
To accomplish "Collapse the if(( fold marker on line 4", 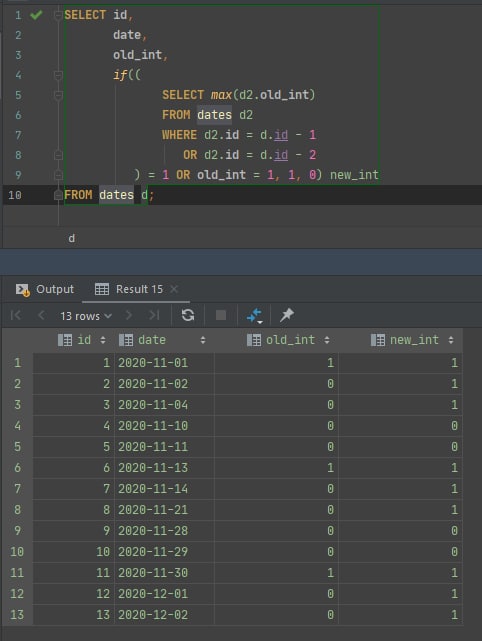I will [58, 75].
